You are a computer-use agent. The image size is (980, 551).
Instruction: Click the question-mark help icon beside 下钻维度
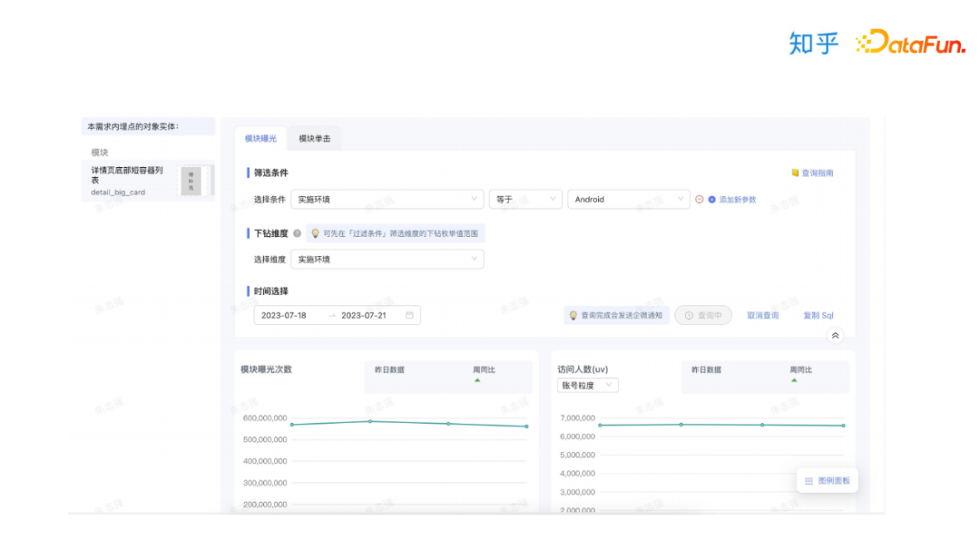click(x=297, y=233)
